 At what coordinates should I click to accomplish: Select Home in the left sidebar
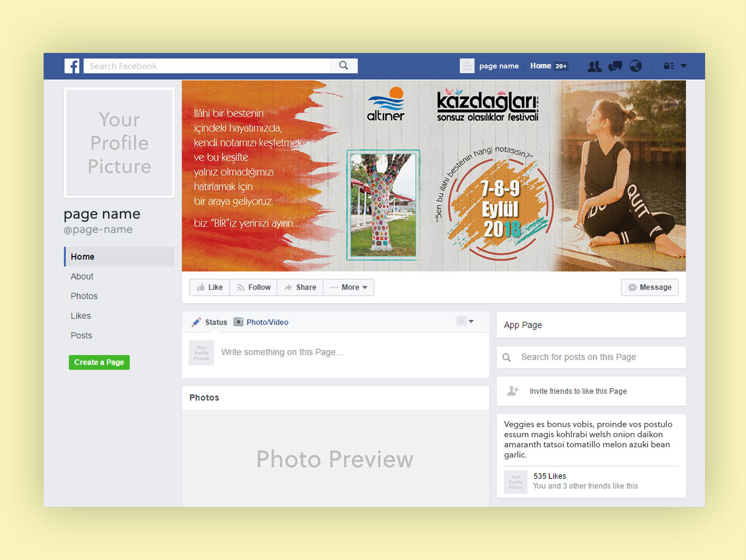coord(120,257)
